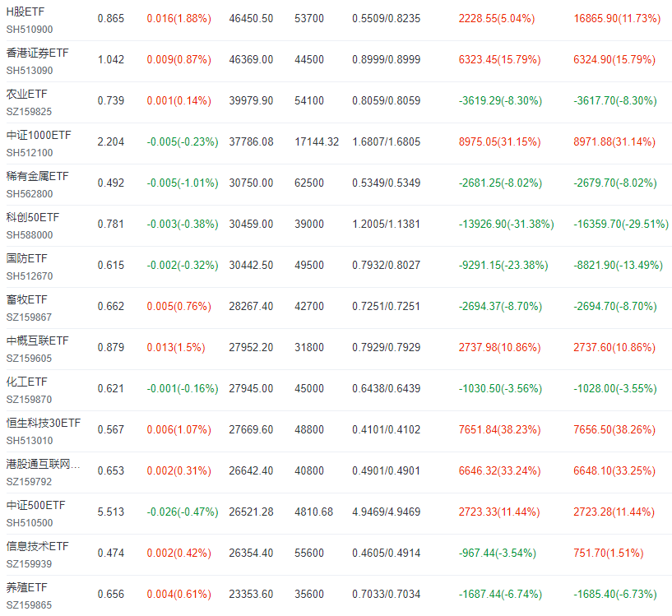
Task: Click price 5.513 for 中证500ETF
Action: tap(110, 512)
